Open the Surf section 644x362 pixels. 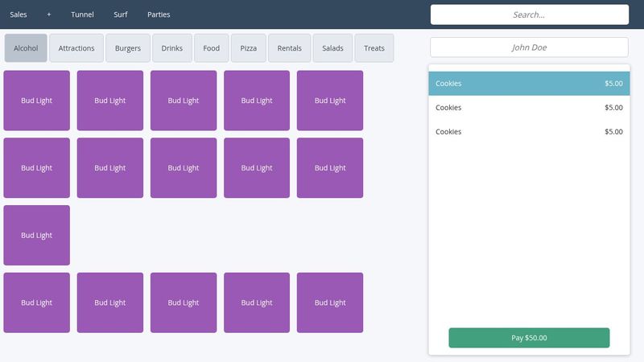[x=121, y=14]
